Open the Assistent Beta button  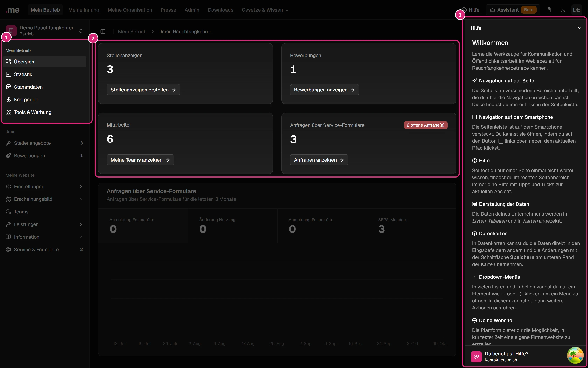tap(513, 10)
